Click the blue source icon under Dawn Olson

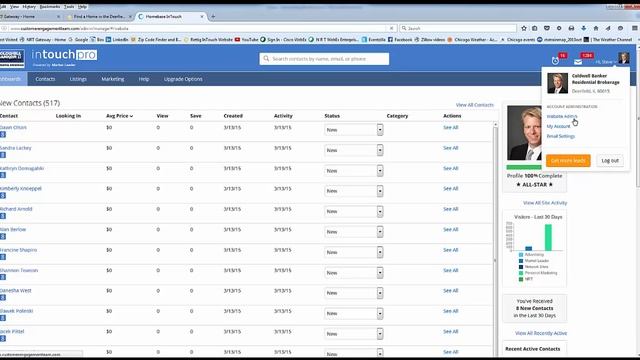click(x=3, y=134)
